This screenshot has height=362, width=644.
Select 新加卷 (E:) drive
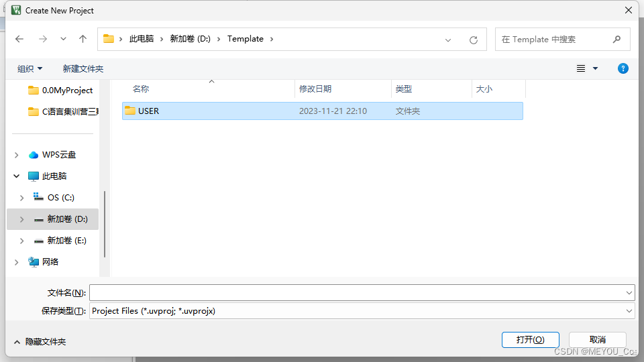tap(60, 241)
